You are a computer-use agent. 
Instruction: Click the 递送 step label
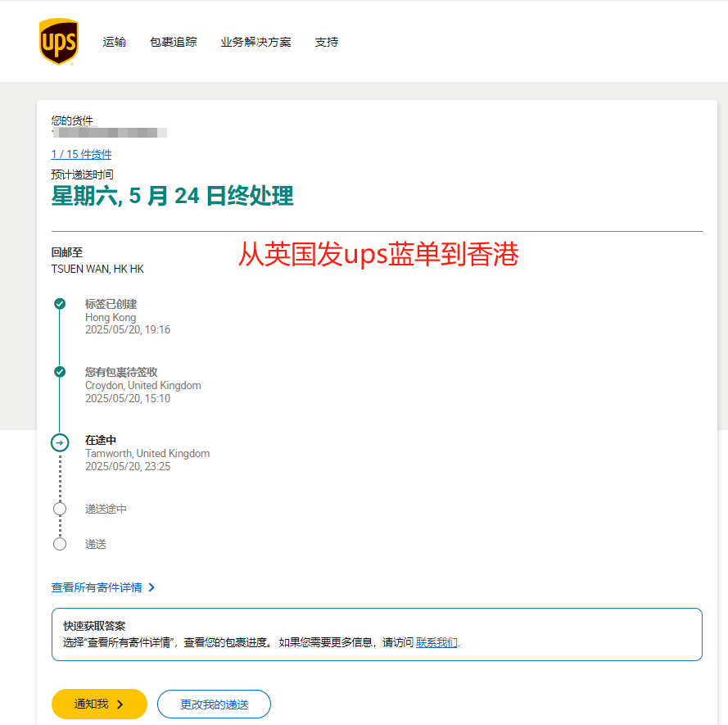pyautogui.click(x=96, y=544)
